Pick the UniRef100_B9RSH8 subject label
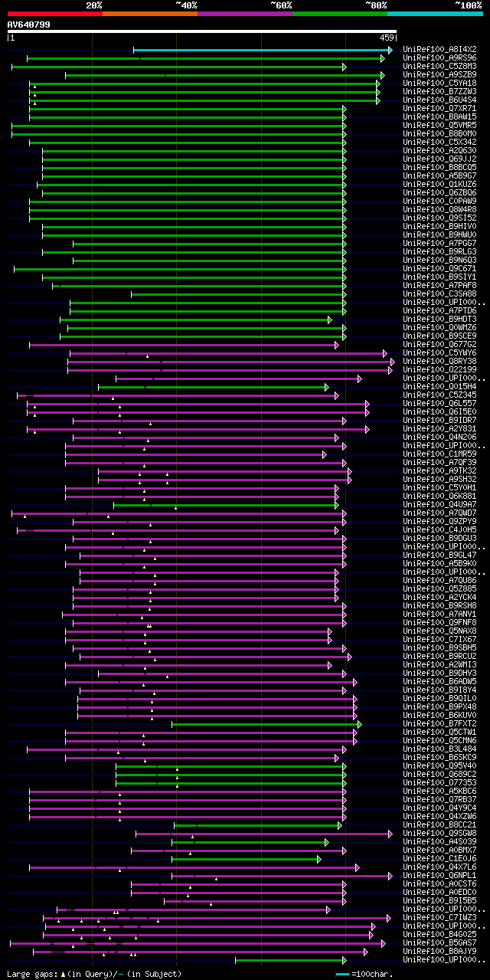490x980 pixels. pyautogui.click(x=439, y=606)
